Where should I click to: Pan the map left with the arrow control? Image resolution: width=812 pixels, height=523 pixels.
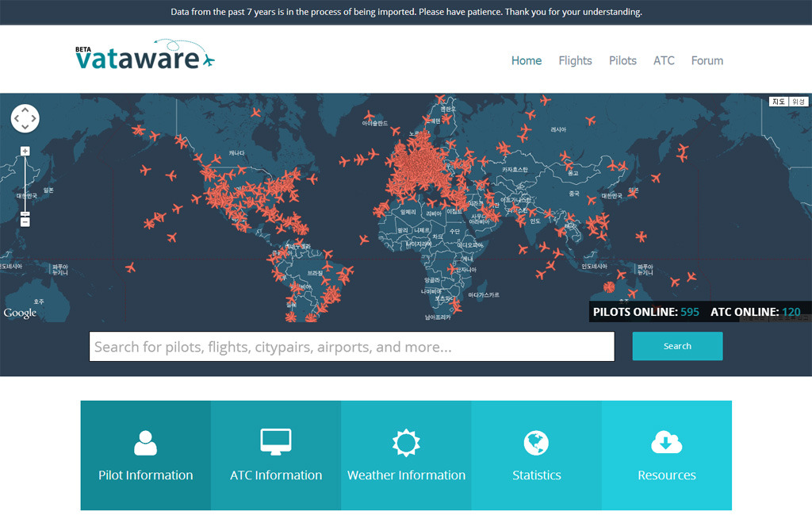(x=17, y=118)
